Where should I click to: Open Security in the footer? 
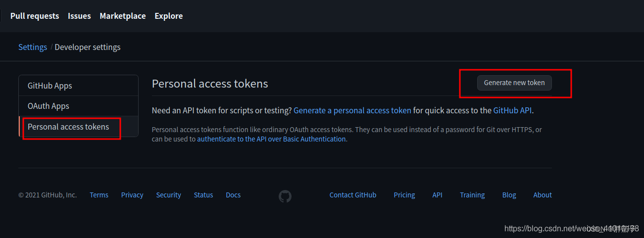[169, 195]
